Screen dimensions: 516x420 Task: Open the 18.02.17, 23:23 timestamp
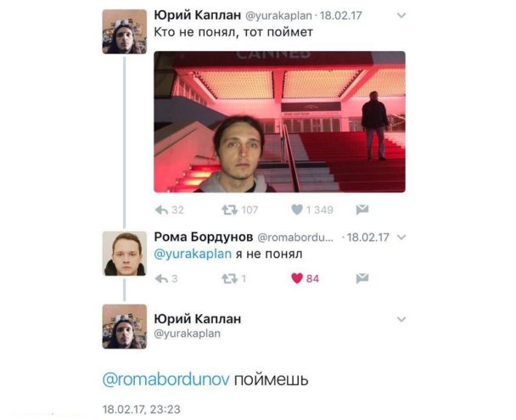coord(142,410)
